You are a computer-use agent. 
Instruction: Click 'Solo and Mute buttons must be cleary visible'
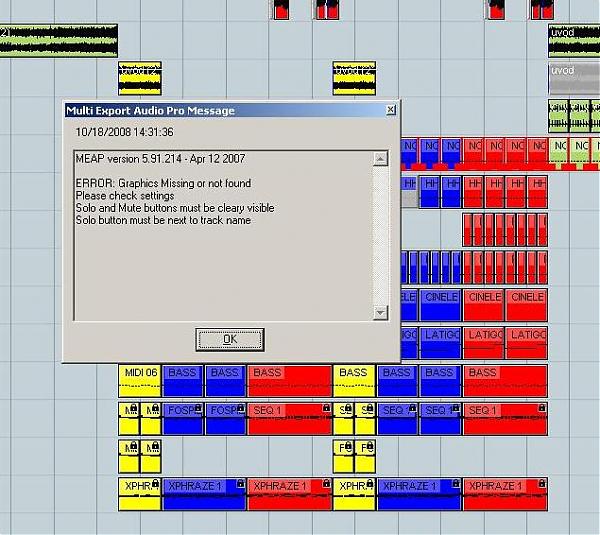[175, 208]
